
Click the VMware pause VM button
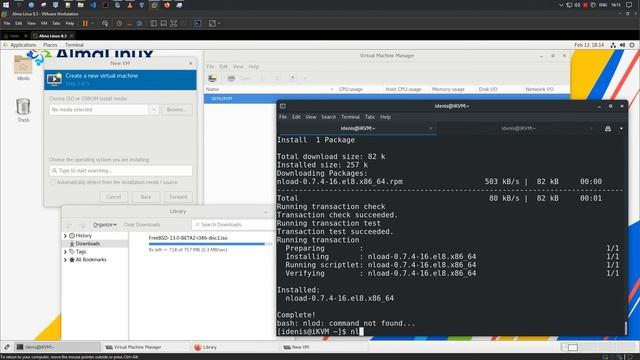click(x=85, y=23)
